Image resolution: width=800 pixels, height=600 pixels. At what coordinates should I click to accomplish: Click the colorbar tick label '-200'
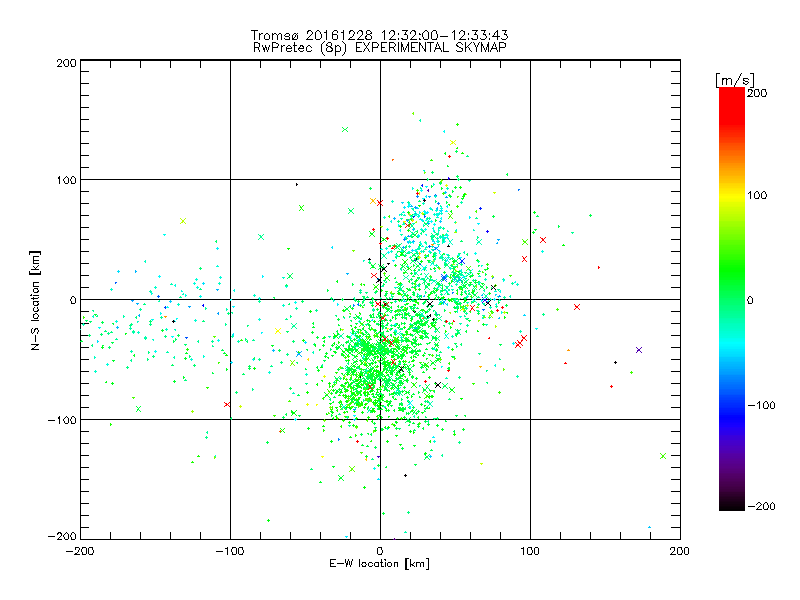click(x=761, y=506)
